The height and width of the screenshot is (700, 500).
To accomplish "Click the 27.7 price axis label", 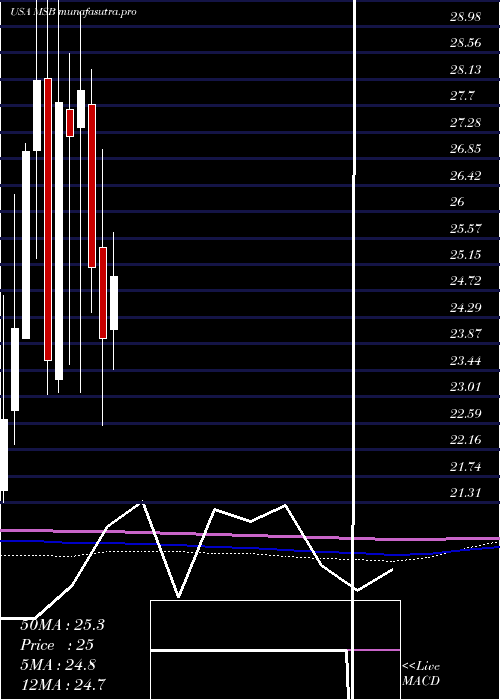I will (x=462, y=96).
